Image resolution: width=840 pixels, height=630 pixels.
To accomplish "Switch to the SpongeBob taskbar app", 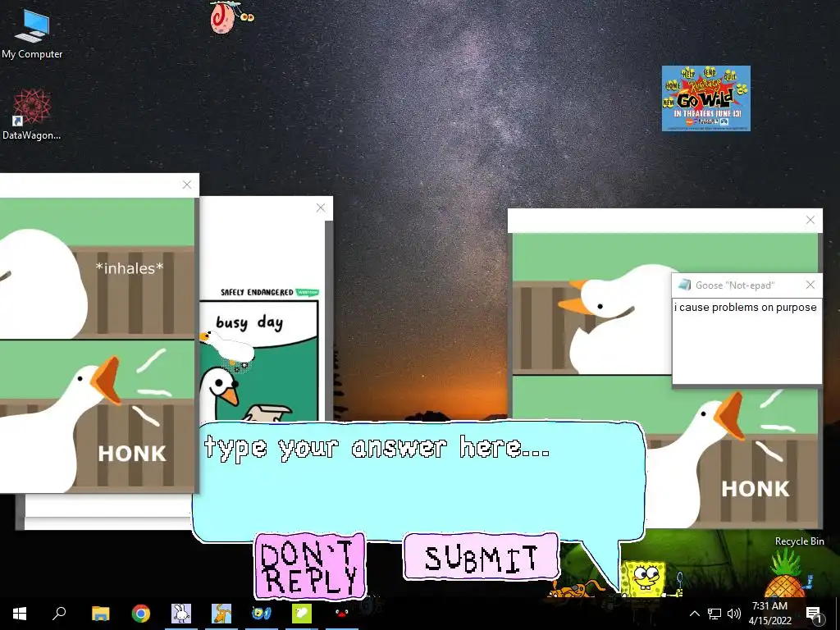I will (x=262, y=614).
